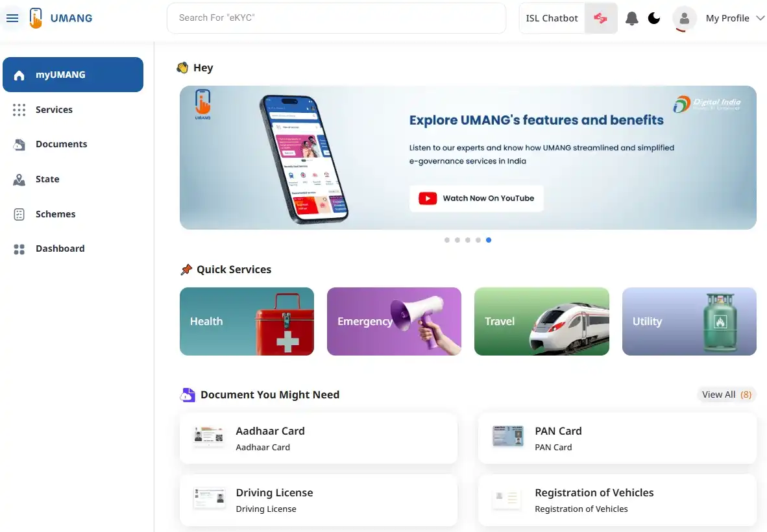The width and height of the screenshot is (767, 532).
Task: Open Schemes in the sidebar
Action: (x=73, y=214)
